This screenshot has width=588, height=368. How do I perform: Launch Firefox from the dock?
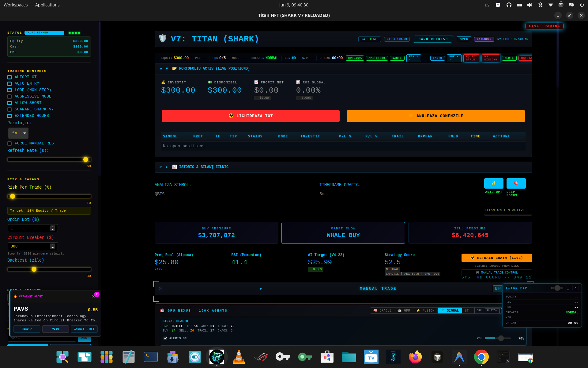click(x=415, y=357)
